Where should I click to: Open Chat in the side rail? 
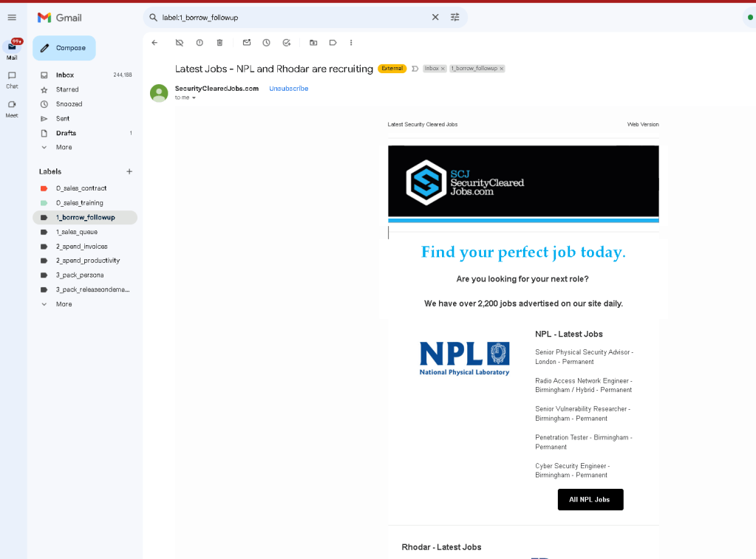[12, 80]
